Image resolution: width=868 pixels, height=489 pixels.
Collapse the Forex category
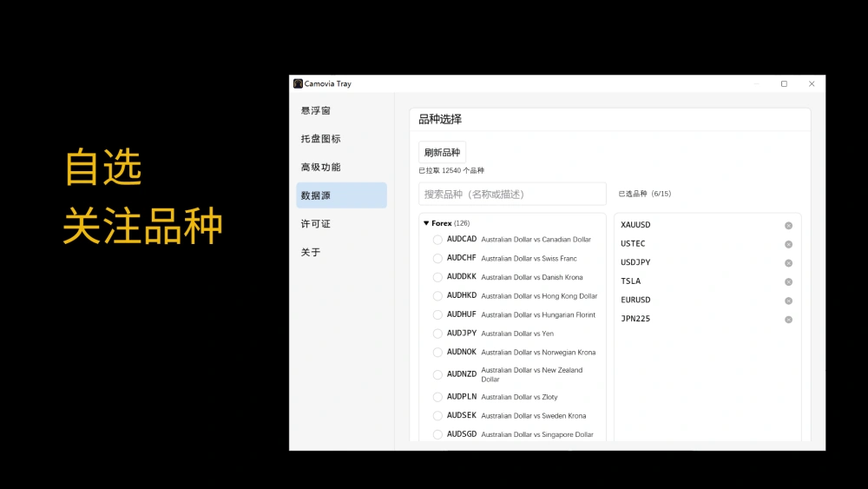pos(426,223)
